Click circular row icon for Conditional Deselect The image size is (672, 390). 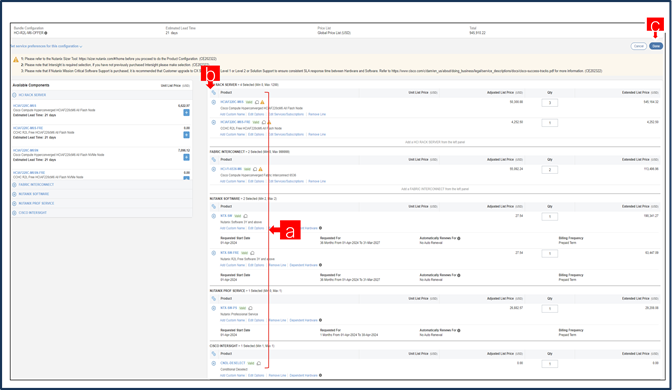[x=213, y=363]
